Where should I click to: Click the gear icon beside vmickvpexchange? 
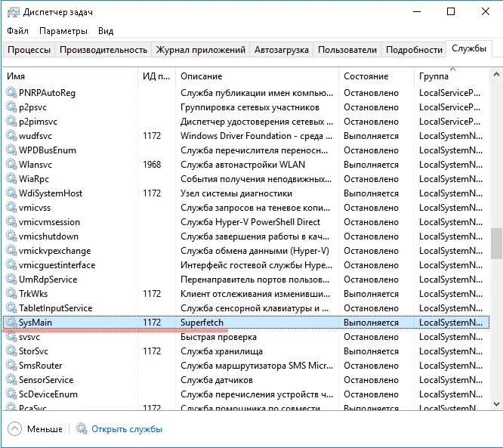(x=11, y=251)
